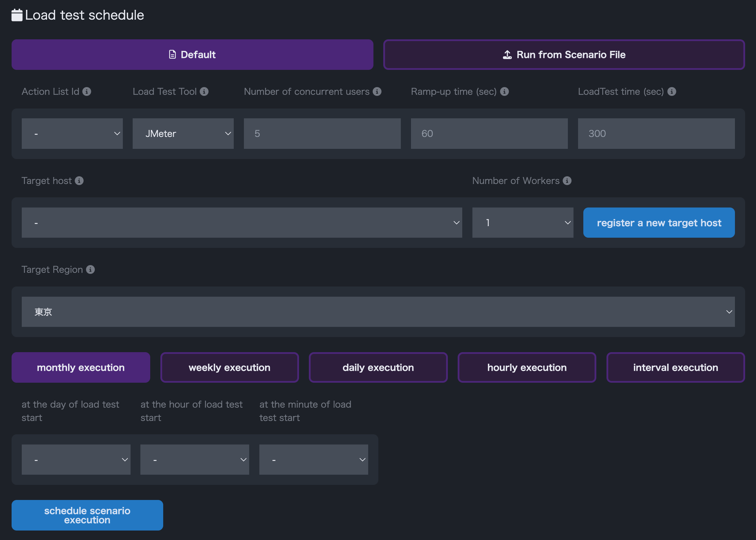The height and width of the screenshot is (540, 756).
Task: Click register a new target host button
Action: click(x=659, y=223)
